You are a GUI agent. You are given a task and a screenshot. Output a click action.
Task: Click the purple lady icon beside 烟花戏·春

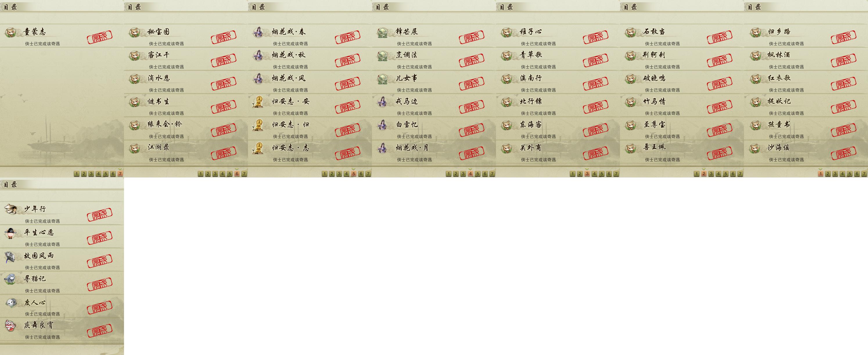click(x=258, y=32)
